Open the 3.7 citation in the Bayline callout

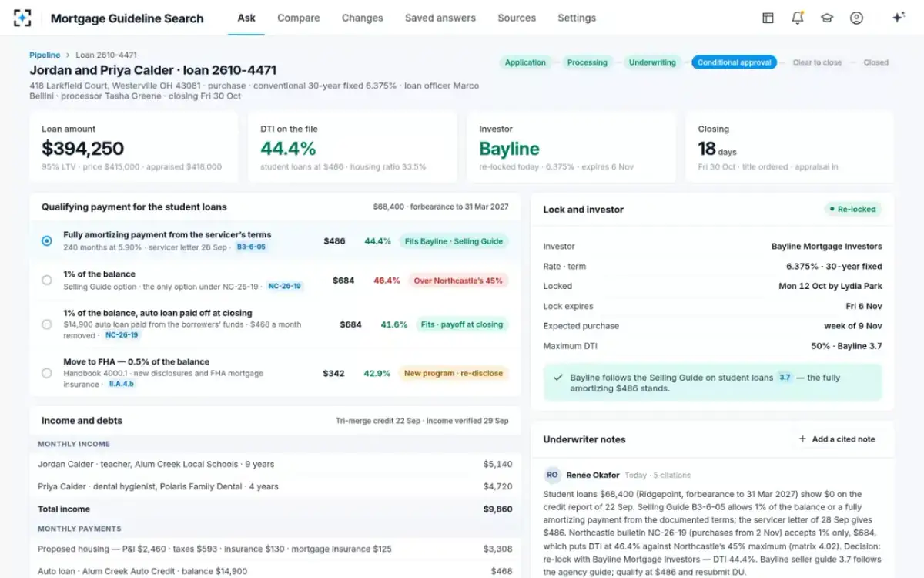785,378
